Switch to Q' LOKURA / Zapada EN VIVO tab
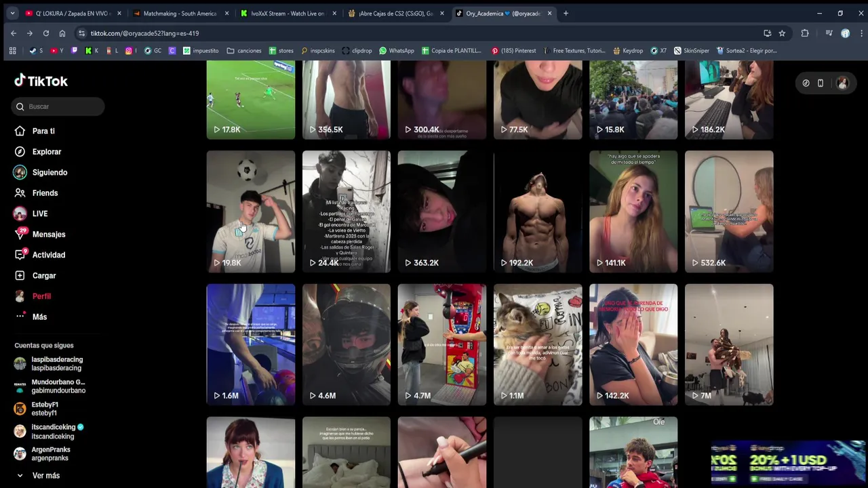 [x=72, y=13]
